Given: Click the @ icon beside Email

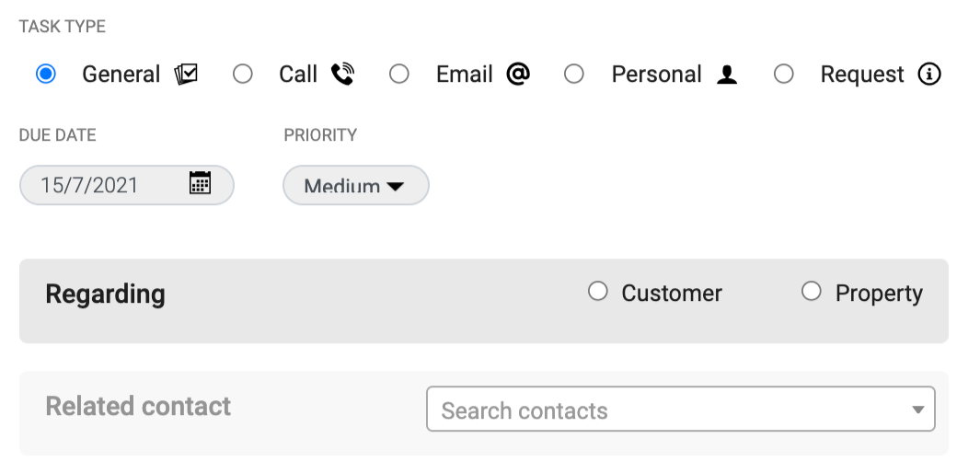Looking at the screenshot, I should click(518, 74).
